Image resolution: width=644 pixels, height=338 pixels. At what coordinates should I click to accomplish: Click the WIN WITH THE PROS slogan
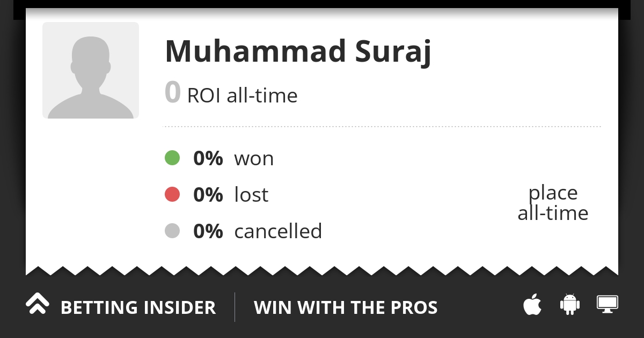346,308
